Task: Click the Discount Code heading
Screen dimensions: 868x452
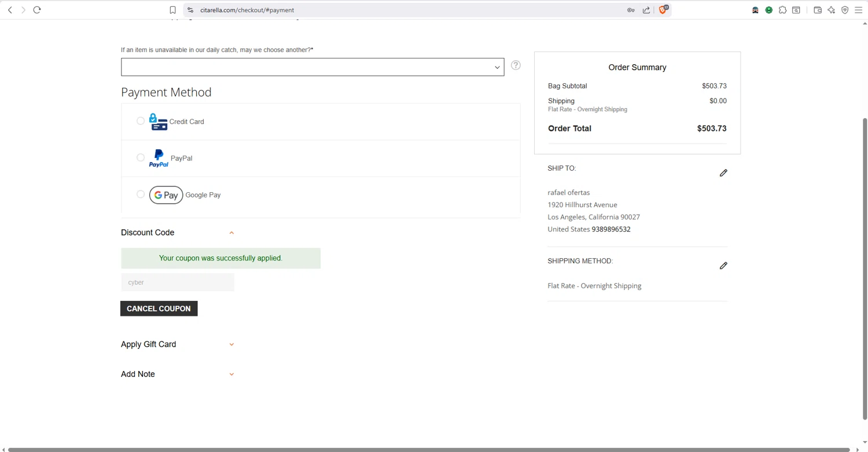Action: 148,233
